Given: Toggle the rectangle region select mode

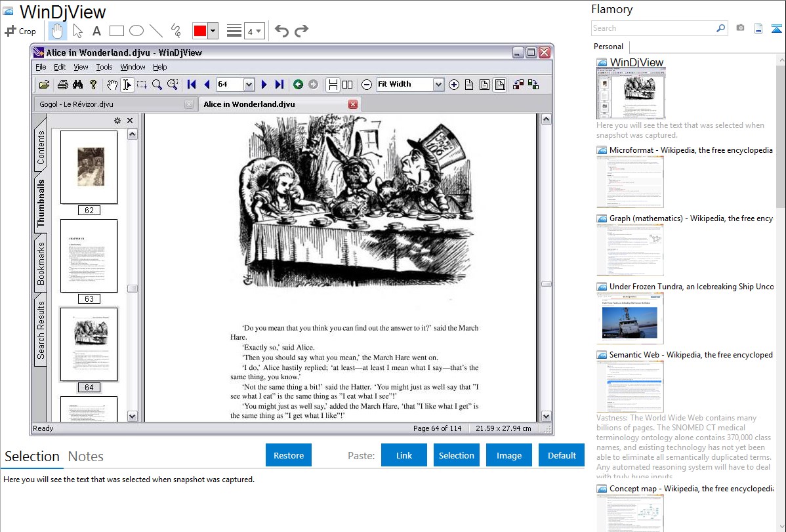Looking at the screenshot, I should [142, 84].
